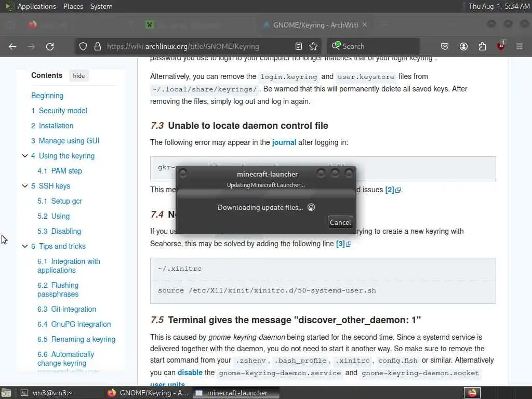Open 4.1 PAM step link

coord(60,171)
